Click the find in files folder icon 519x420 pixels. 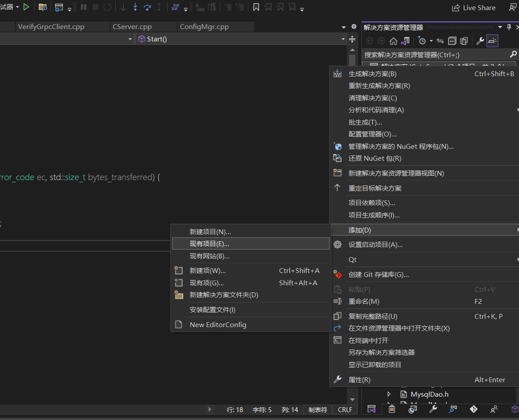click(43, 7)
